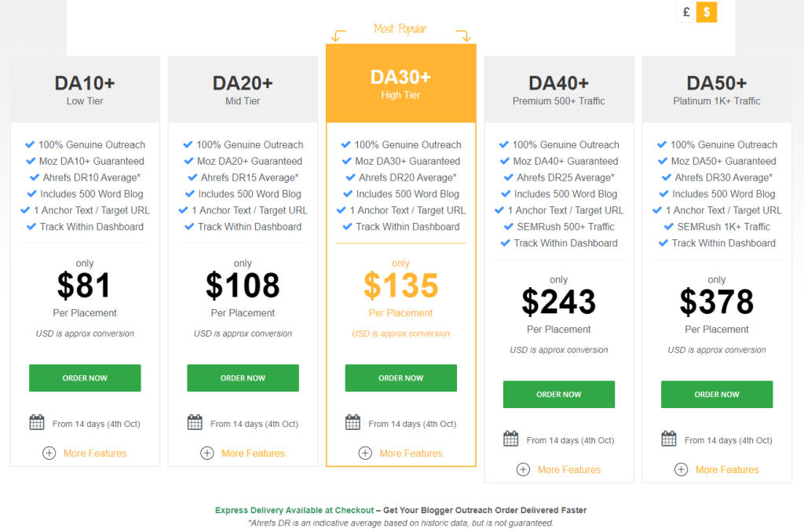Click calendar icon in DA20+ card
804x532 pixels.
click(x=195, y=423)
